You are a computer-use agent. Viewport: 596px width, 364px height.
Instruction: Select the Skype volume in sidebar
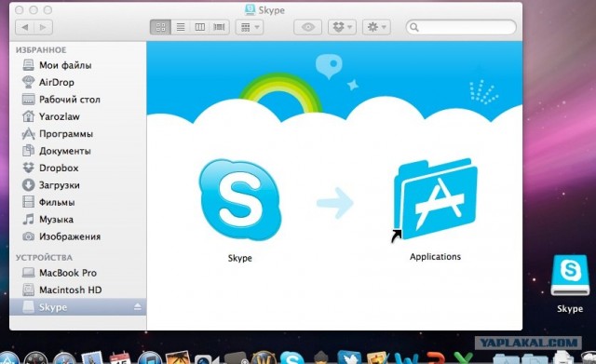coord(77,307)
